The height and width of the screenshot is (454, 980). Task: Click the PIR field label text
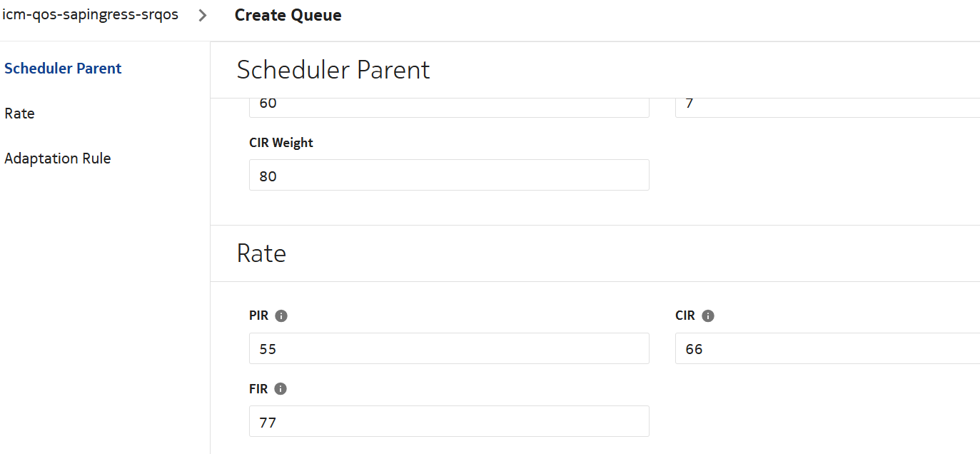point(258,316)
